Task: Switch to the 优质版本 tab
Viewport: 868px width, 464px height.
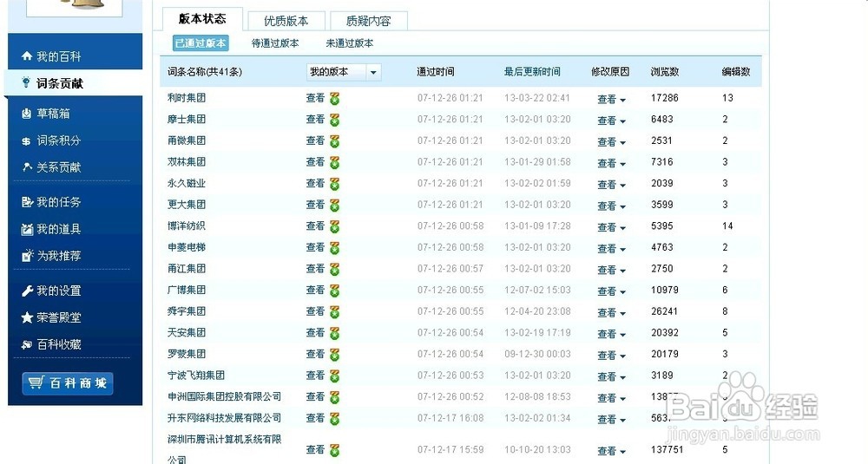Action: coord(286,21)
